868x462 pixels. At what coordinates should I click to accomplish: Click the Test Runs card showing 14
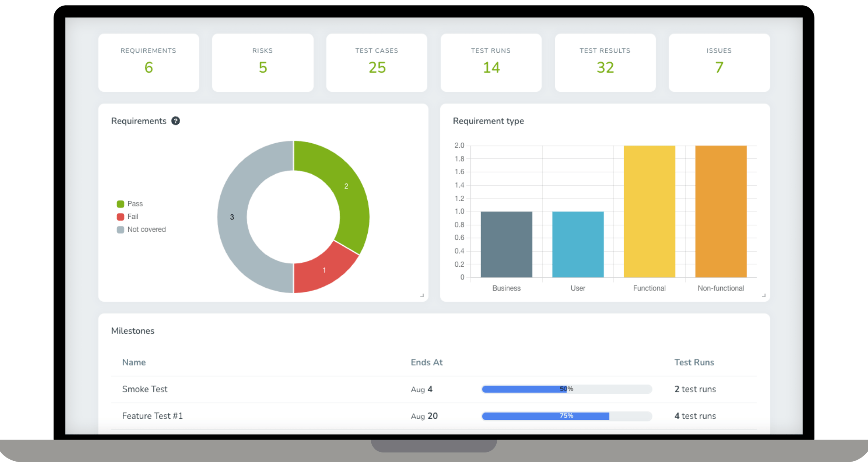[x=491, y=62]
